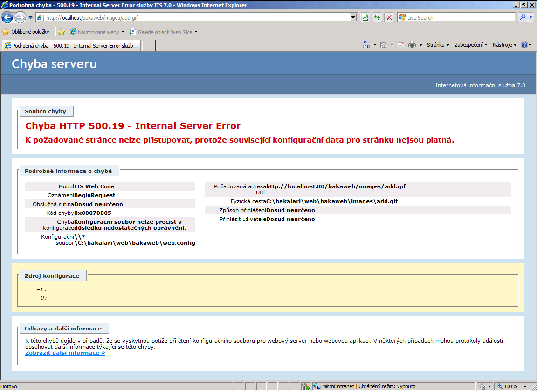This screenshot has height=392, width=537.
Task: Expand the zoom level 100% dropdown
Action: [x=525, y=386]
